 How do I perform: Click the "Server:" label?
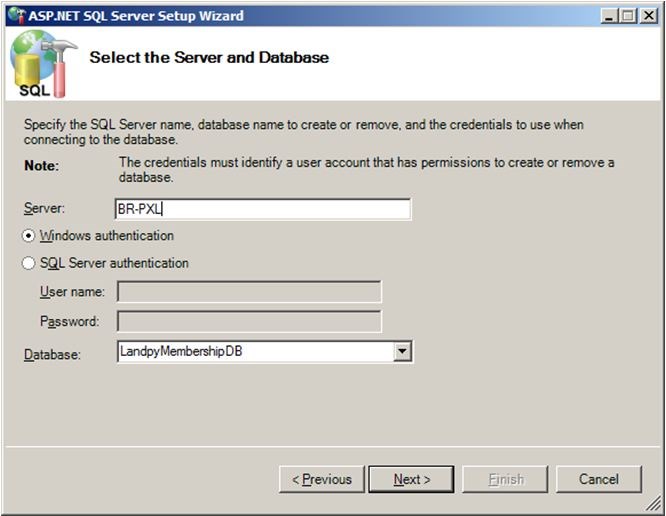coord(44,209)
